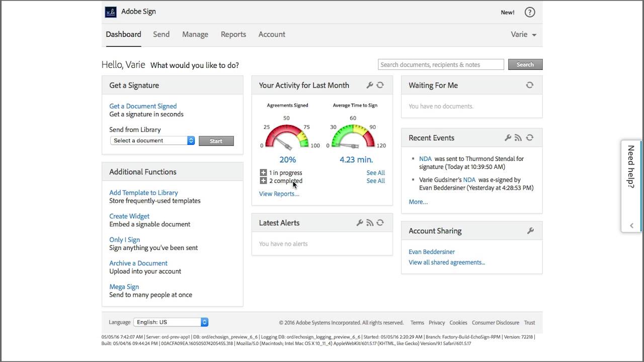Open Latest Alerts settings wrench icon
This screenshot has width=644, height=362.
click(360, 222)
